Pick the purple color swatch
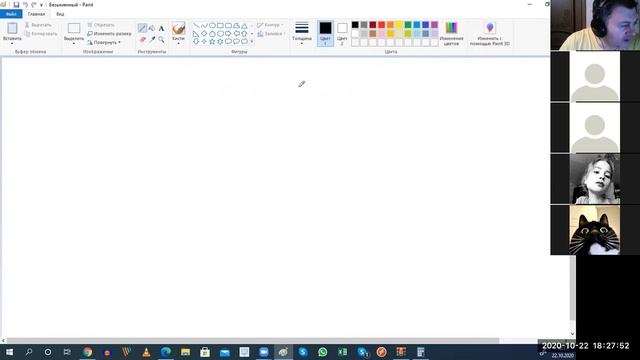 tap(434, 25)
